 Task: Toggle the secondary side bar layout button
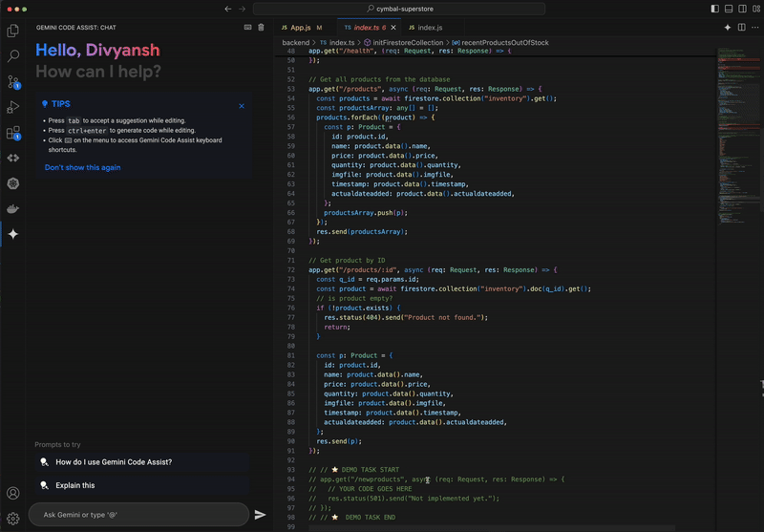[x=741, y=9]
